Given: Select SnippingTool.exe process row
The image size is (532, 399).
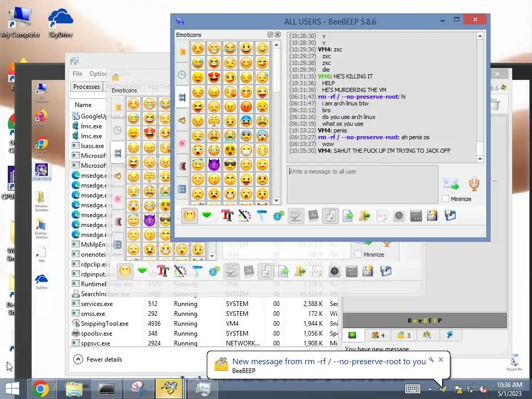Looking at the screenshot, I should [204, 324].
